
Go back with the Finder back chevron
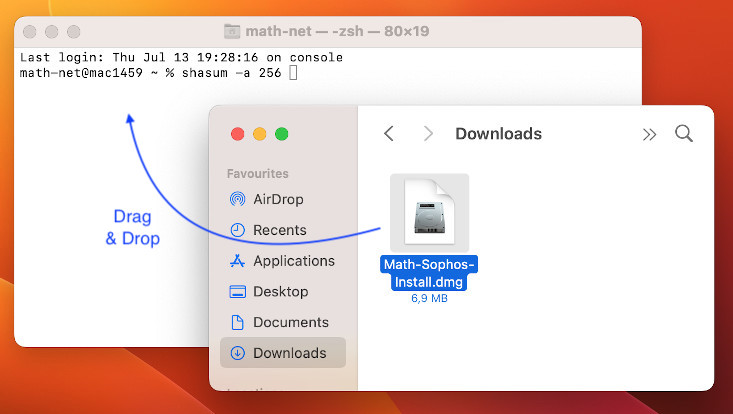click(388, 134)
